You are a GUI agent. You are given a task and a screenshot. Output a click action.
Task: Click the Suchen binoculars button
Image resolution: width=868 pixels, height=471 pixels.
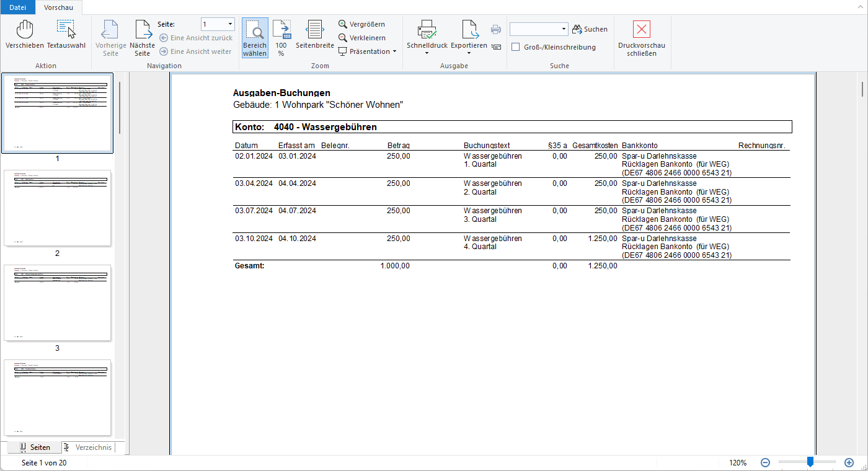click(590, 29)
